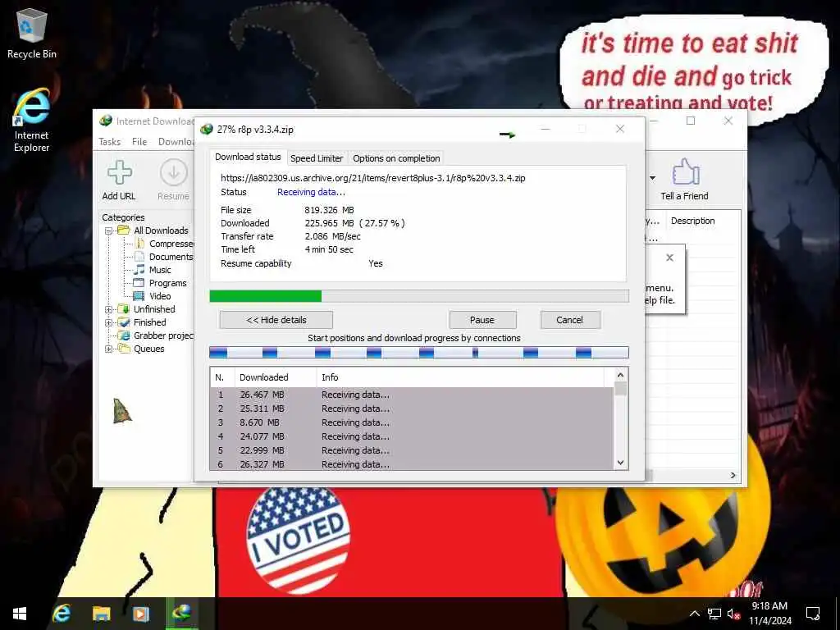Click the Receiving data status text
Image resolution: width=840 pixels, height=630 pixels.
click(x=311, y=192)
